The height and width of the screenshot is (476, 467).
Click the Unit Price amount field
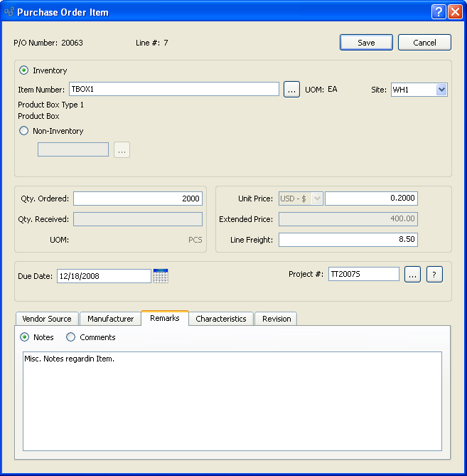[x=371, y=199]
